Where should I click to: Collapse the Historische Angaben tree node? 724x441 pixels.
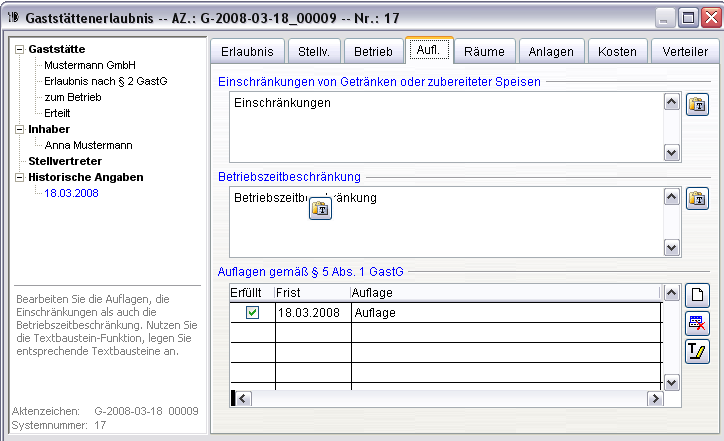click(x=21, y=177)
